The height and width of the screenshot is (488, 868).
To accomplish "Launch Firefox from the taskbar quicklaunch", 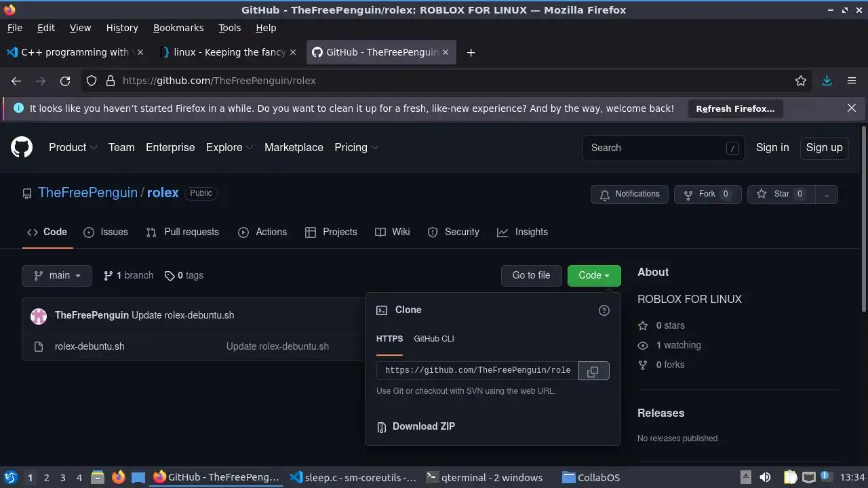I will [118, 478].
